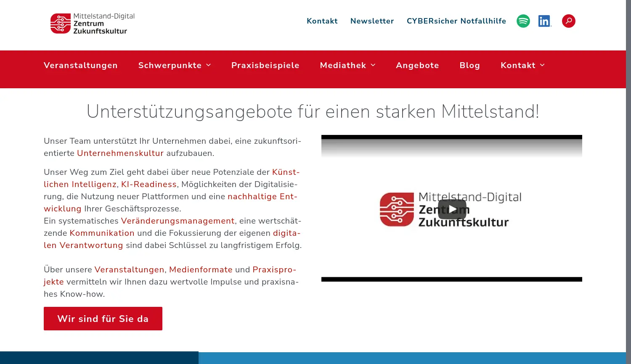This screenshot has width=631, height=364.
Task: Open the Veränderungsmanagement link
Action: pos(178,221)
